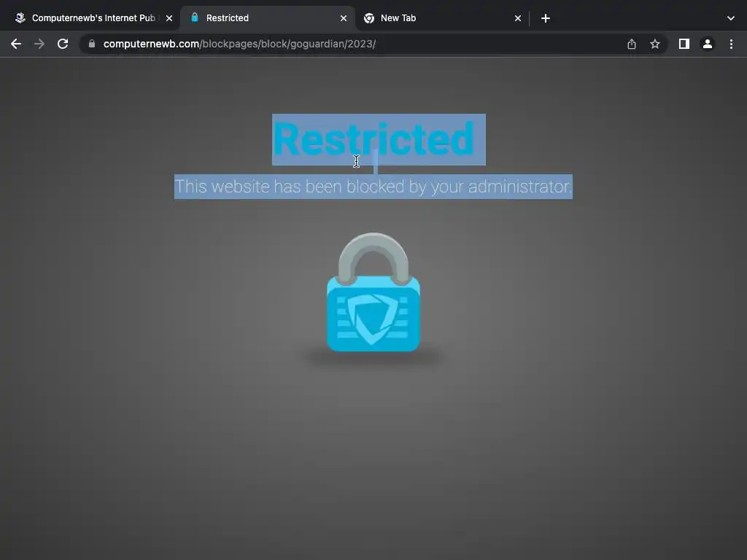Select the Restricted tab
The image size is (747, 560).
pos(268,18)
